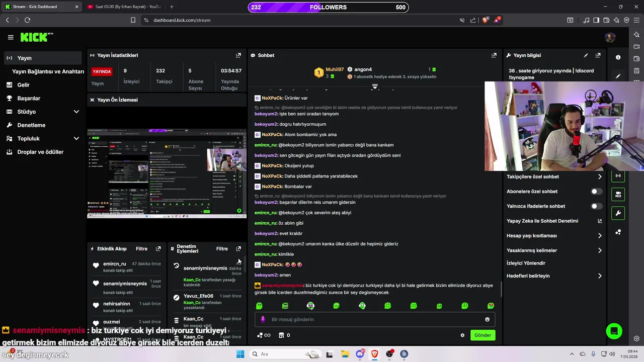
Task: Switch to the YouTube Saat 03.00 tab
Action: (123, 7)
